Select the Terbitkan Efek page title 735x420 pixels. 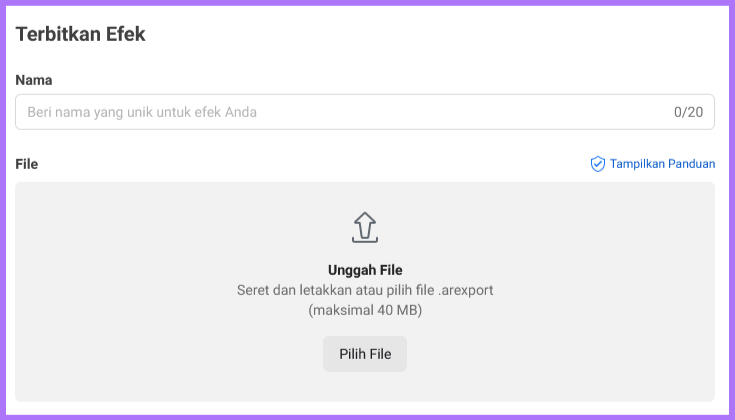[80, 34]
